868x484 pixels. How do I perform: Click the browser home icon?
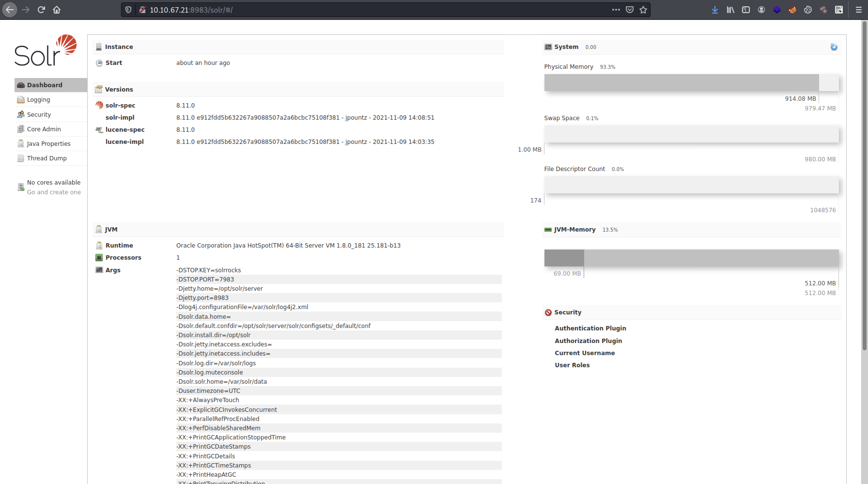tap(57, 10)
